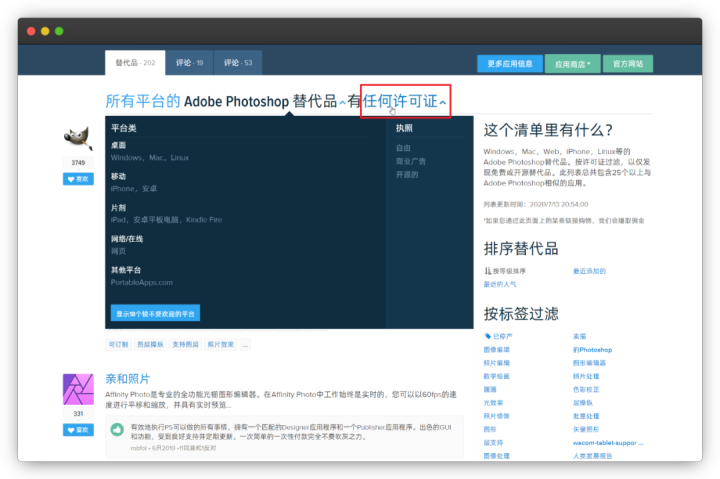
Task: Open the 替代品 · 202 tab
Action: tap(135, 62)
